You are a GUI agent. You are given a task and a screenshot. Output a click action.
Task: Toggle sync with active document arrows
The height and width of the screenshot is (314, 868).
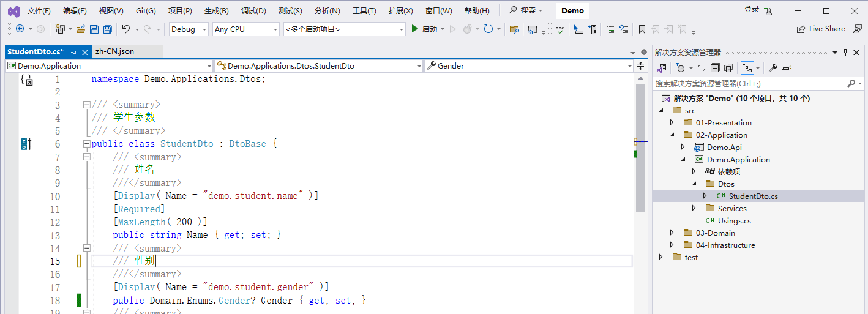(x=702, y=68)
